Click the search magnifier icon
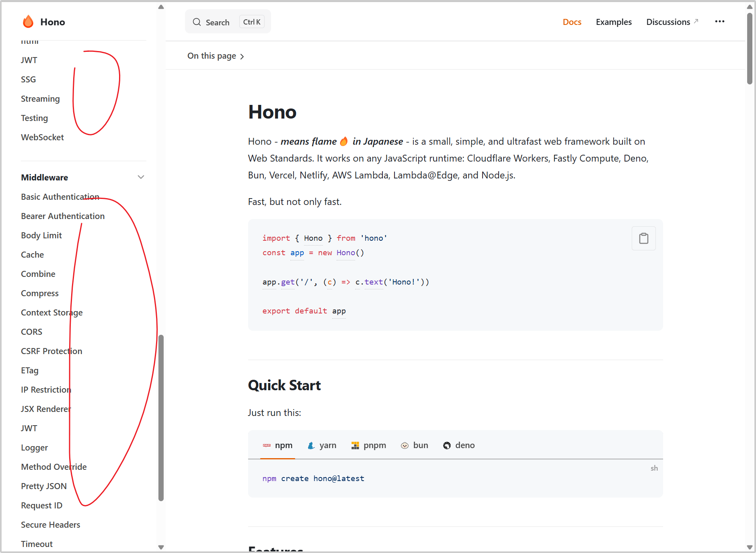The height and width of the screenshot is (553, 756). point(197,22)
